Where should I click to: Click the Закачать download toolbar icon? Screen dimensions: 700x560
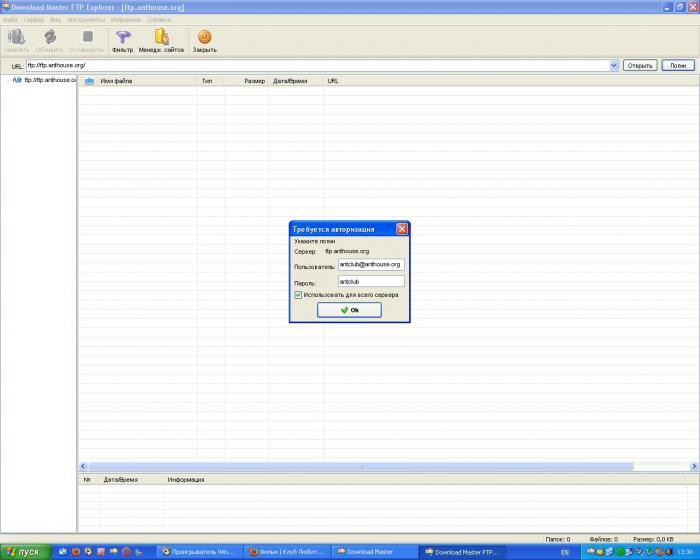(16, 38)
